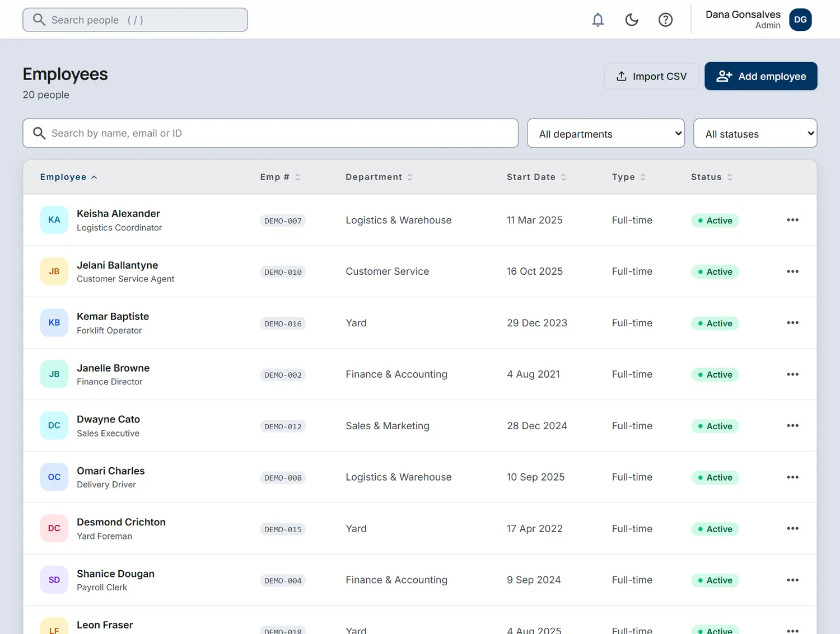This screenshot has height=634, width=840.
Task: Click the Active status badge for Omari Charles
Action: click(715, 478)
